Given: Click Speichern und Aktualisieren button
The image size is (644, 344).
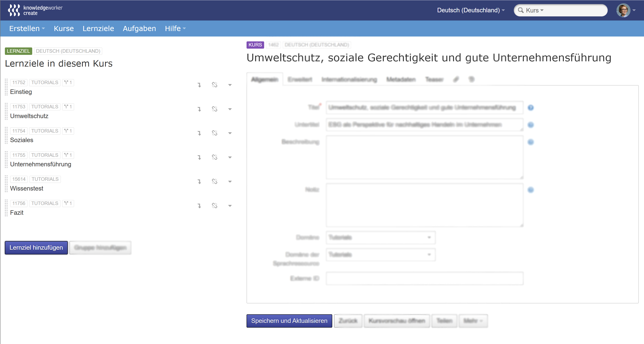Looking at the screenshot, I should pos(289,321).
